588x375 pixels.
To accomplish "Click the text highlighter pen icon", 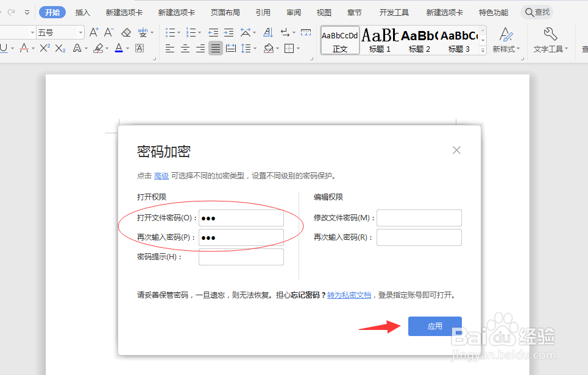I will click(98, 48).
